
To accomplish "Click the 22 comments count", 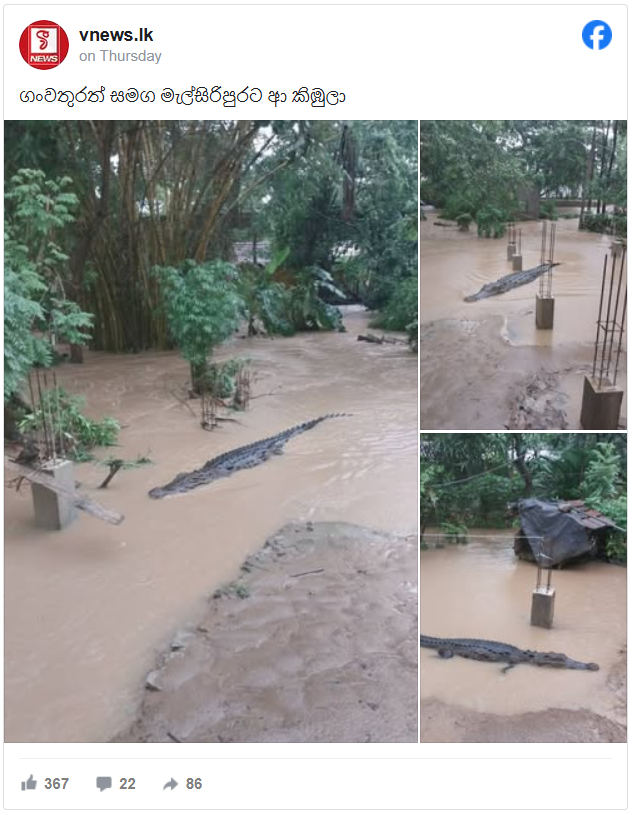I will coord(127,783).
